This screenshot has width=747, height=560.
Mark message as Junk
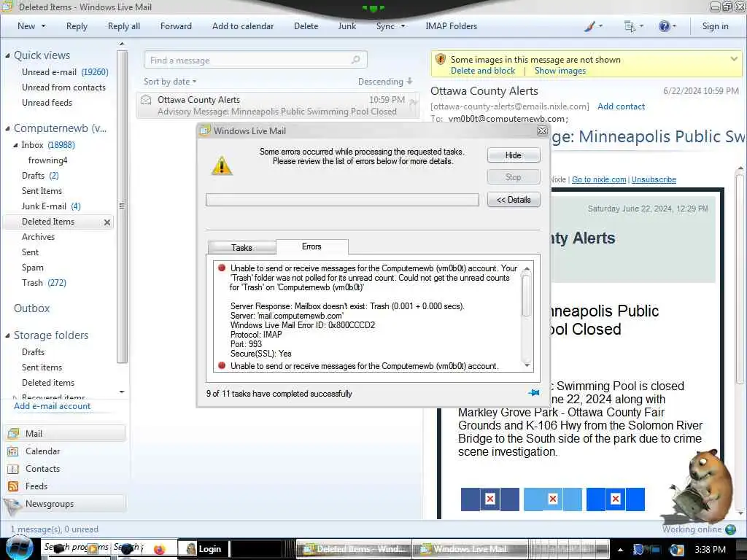coord(347,26)
